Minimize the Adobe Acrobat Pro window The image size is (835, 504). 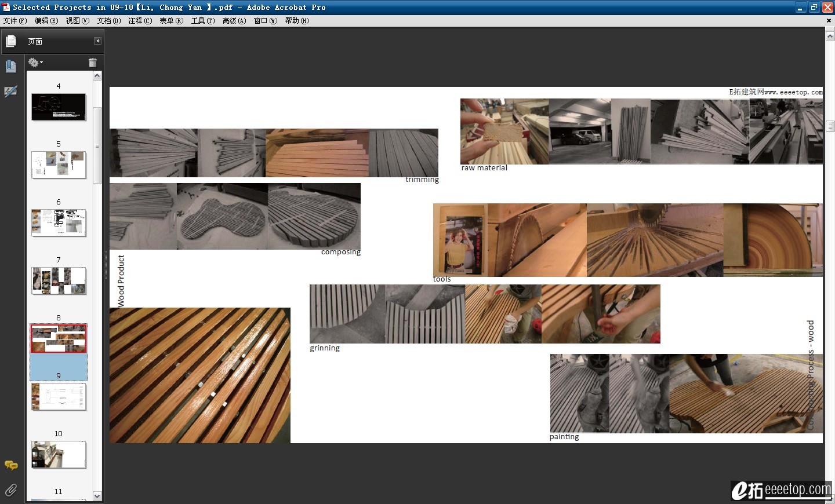pyautogui.click(x=801, y=8)
